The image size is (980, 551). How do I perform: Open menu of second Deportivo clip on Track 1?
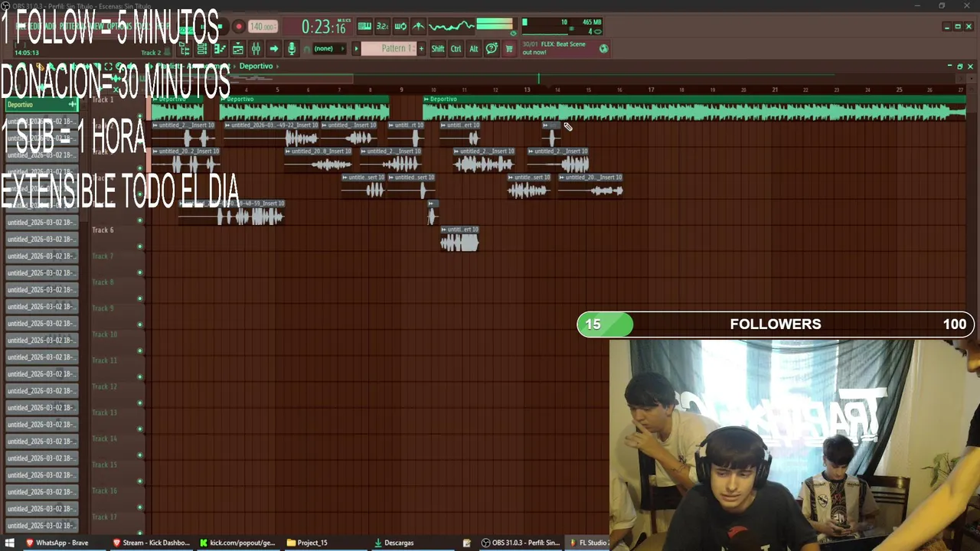click(x=224, y=99)
